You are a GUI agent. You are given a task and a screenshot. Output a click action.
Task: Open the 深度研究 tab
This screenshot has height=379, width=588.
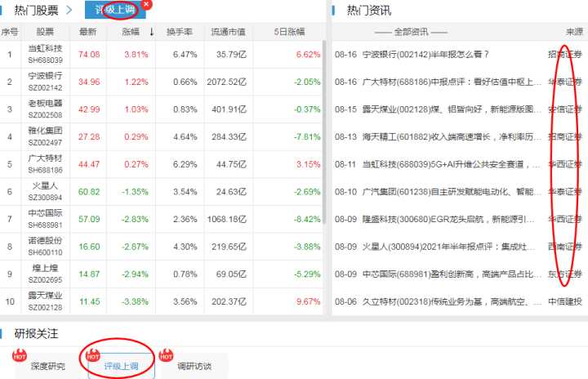point(48,366)
